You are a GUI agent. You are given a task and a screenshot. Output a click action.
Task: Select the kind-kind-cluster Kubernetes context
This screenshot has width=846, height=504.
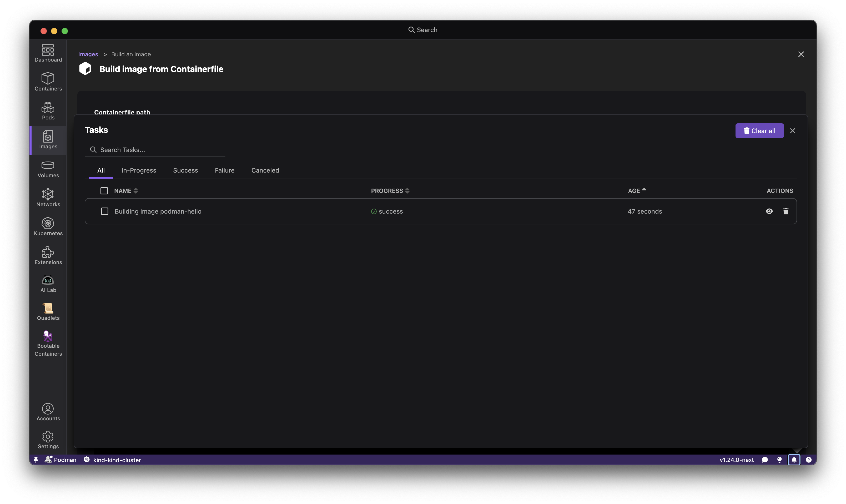tap(112, 460)
